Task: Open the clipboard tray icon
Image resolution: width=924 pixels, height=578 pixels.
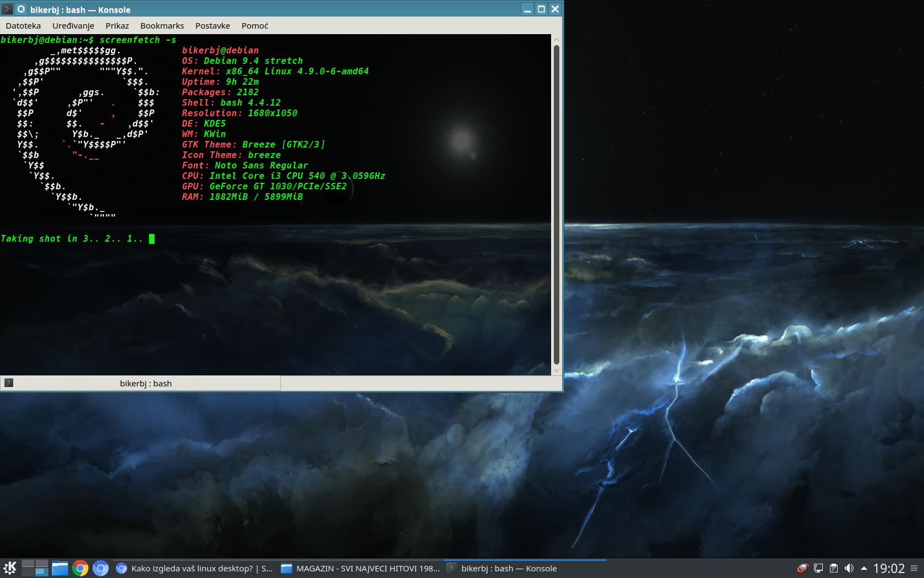Action: [x=834, y=568]
